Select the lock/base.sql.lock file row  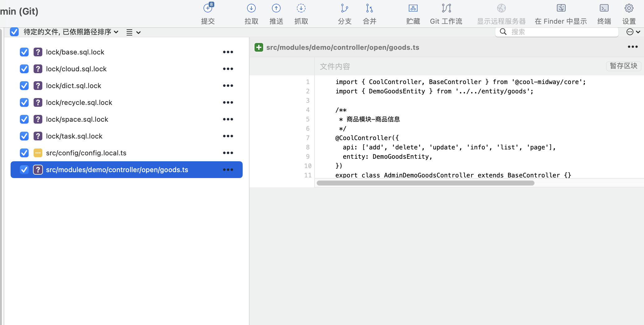click(127, 52)
